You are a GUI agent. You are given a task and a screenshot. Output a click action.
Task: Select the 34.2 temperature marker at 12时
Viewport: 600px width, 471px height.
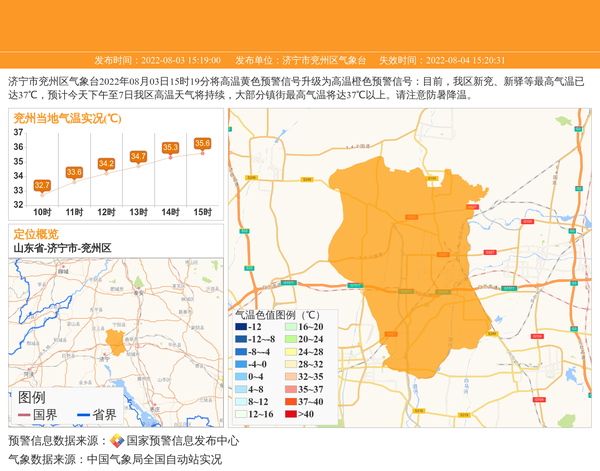[x=106, y=163]
